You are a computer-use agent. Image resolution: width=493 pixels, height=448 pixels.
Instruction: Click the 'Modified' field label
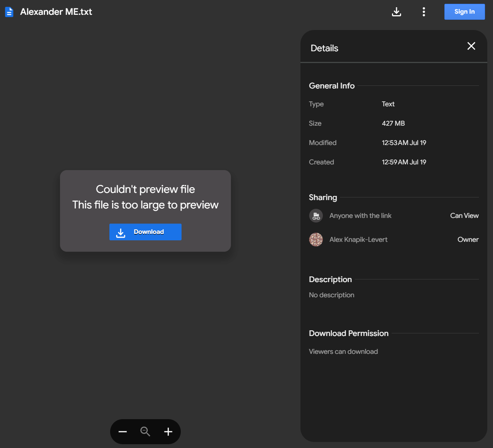coord(323,143)
